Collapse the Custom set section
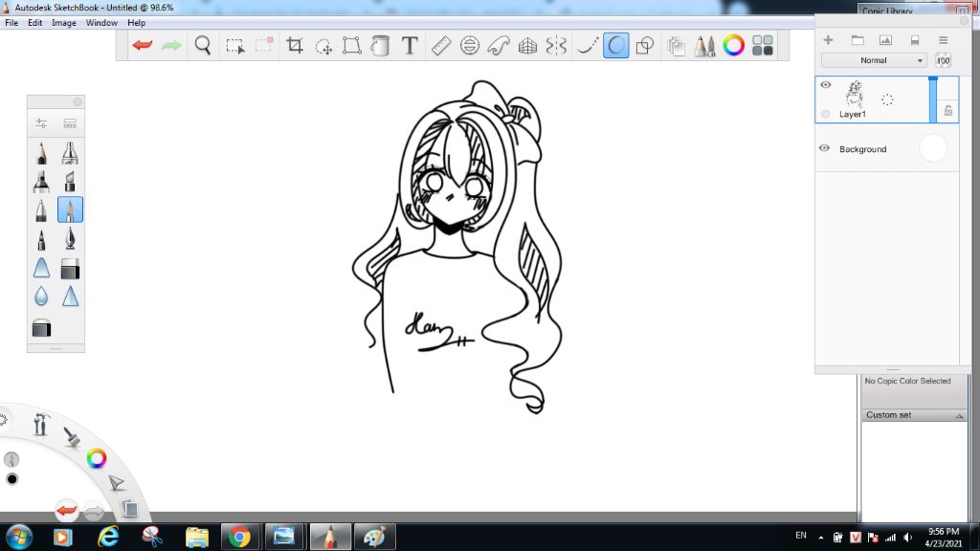 point(959,415)
